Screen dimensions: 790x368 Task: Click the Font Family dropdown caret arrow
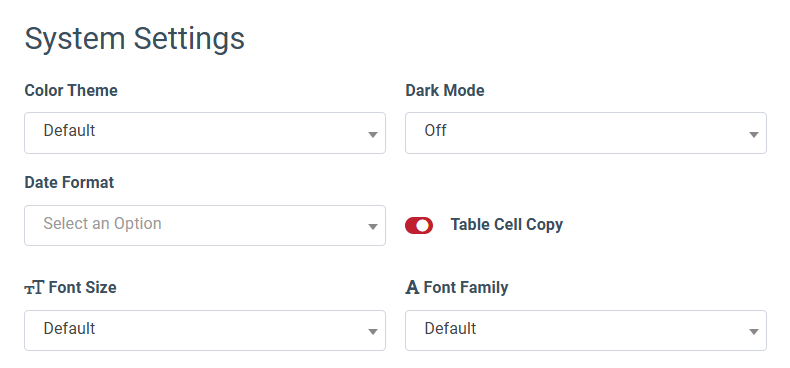pos(754,332)
